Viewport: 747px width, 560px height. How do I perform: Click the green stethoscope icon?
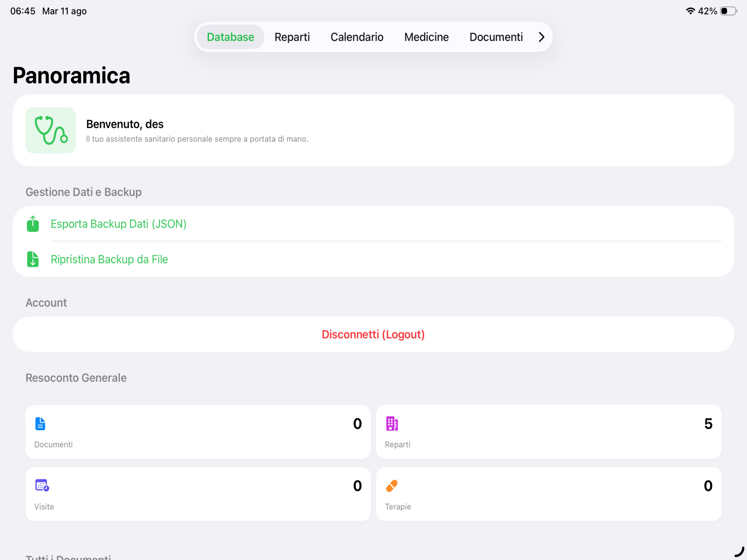click(51, 130)
